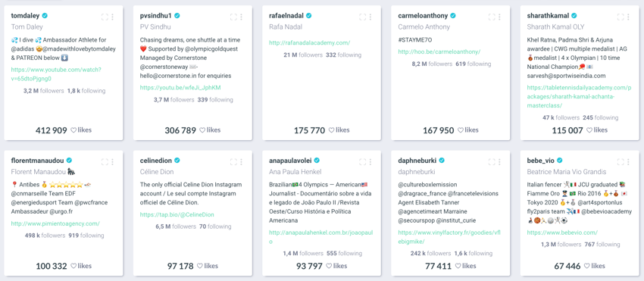This screenshot has width=644, height=281.
Task: Open hoo.be/carmeloanthony link
Action: click(439, 52)
